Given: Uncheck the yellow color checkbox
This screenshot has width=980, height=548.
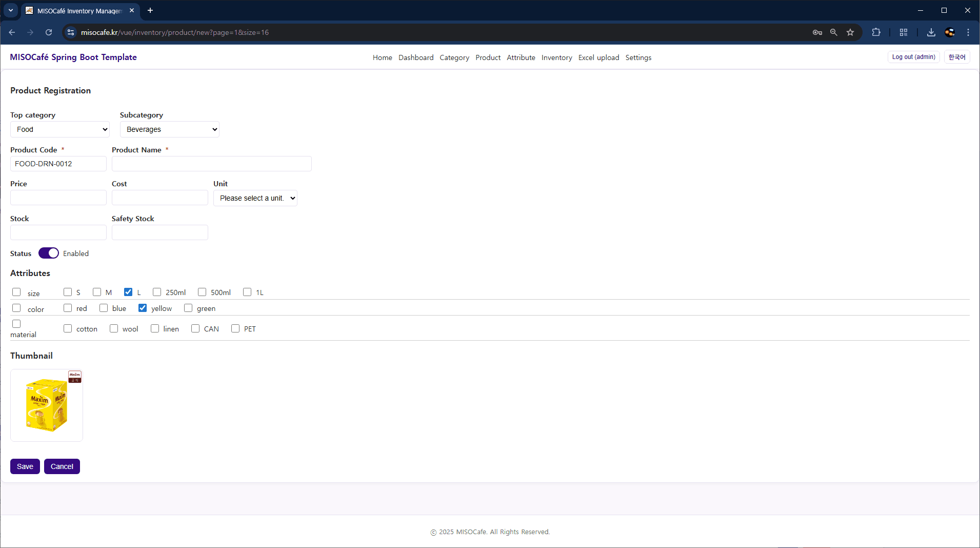Looking at the screenshot, I should [x=143, y=308].
